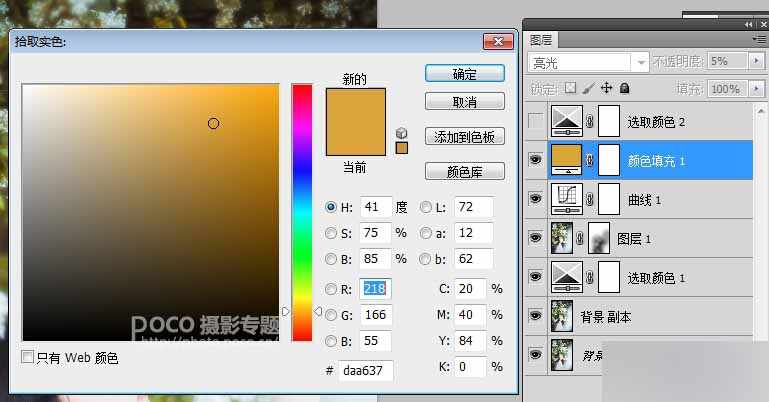Click the lock all padlock icon
This screenshot has height=402, width=769.
click(x=624, y=88)
